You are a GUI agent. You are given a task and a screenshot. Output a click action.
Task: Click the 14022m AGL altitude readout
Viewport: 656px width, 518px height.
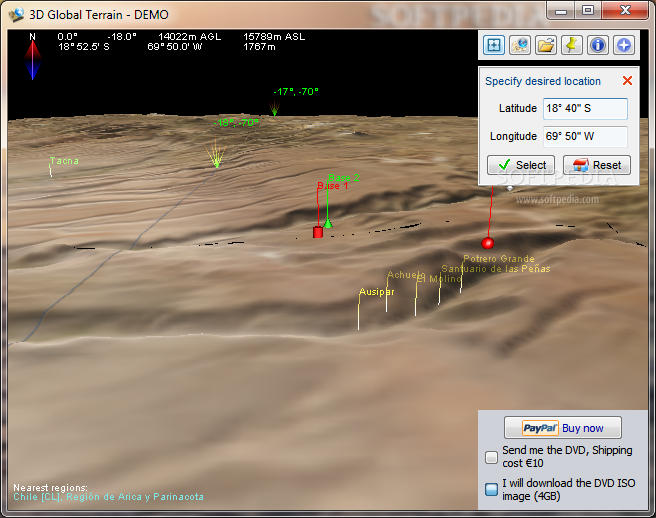pyautogui.click(x=190, y=37)
